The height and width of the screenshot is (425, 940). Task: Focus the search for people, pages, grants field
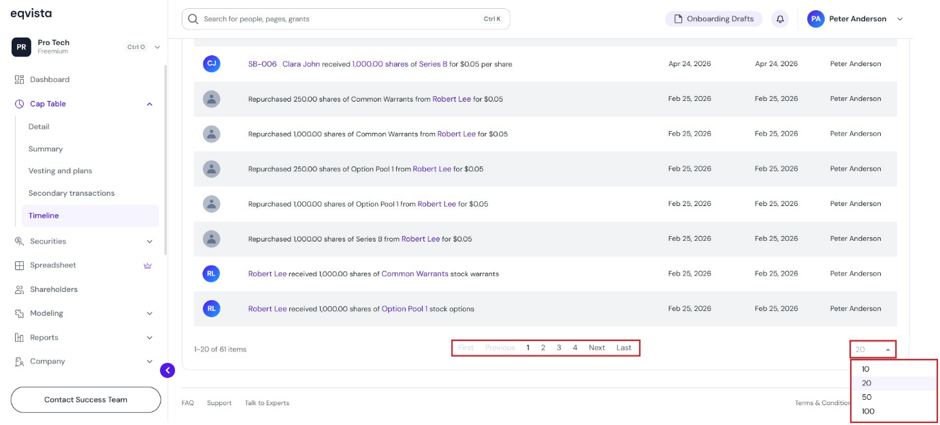coord(346,19)
